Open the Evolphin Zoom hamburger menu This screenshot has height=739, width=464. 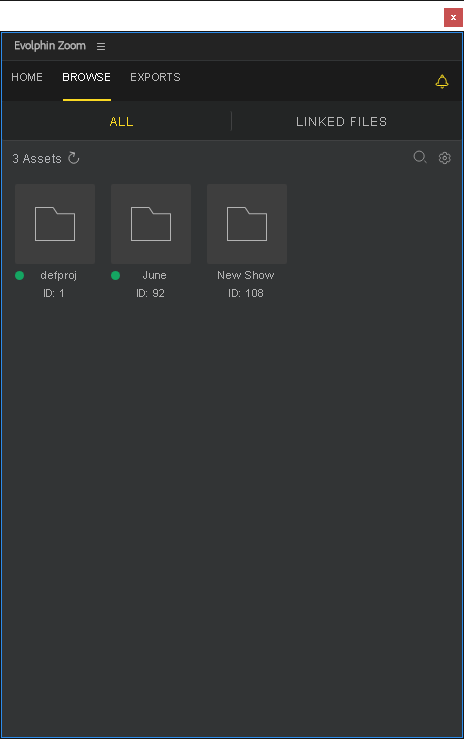click(101, 46)
